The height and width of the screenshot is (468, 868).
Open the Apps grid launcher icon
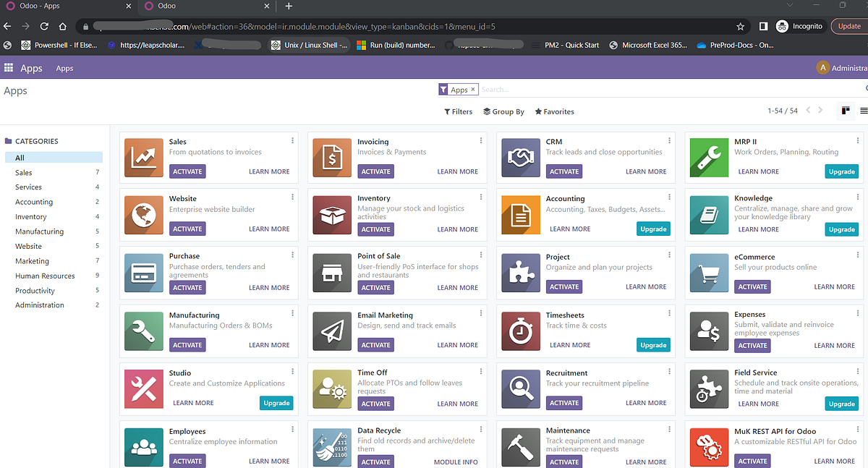(9, 68)
